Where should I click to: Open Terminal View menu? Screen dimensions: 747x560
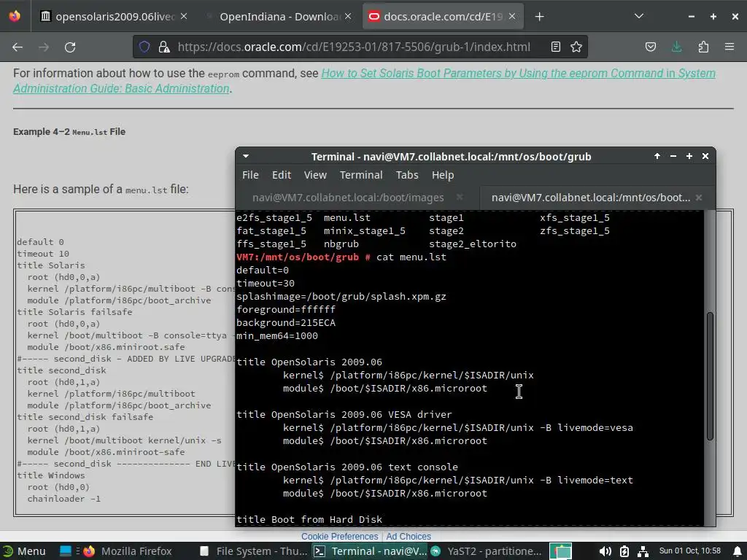coord(315,175)
